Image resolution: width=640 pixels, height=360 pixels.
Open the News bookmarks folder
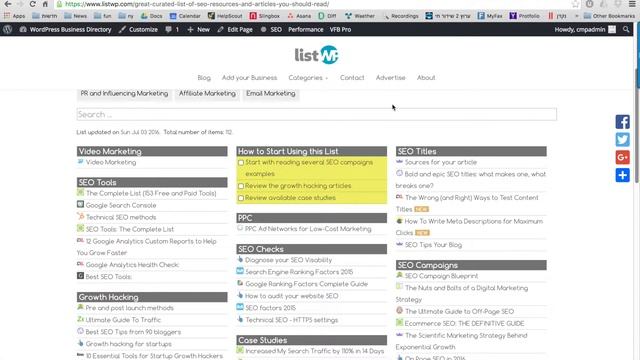[x=76, y=16]
